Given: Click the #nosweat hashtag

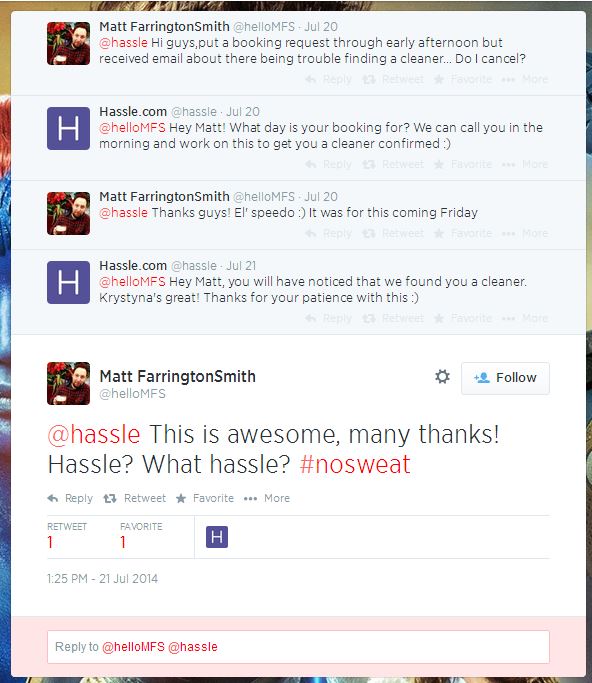Looking at the screenshot, I should click(x=355, y=464).
